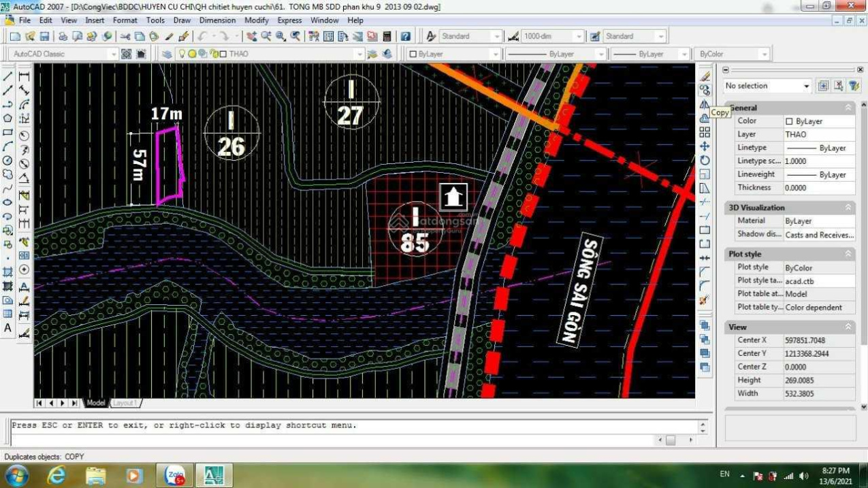
Task: Open the AutoCAD Classic workspace dropdown
Action: [113, 54]
